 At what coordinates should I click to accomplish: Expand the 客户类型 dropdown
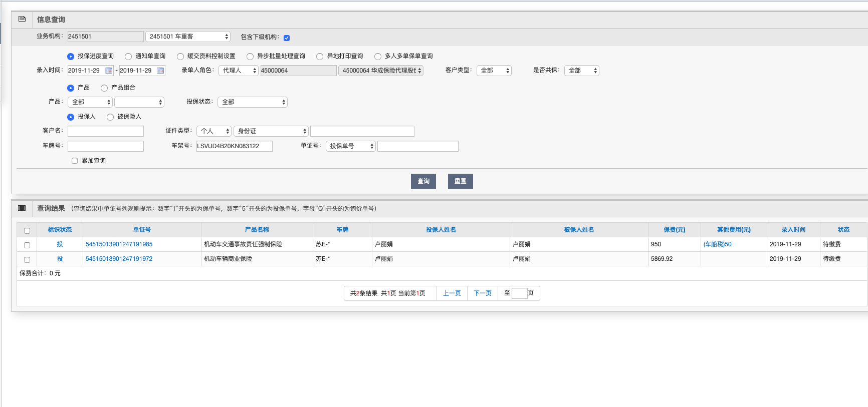click(494, 71)
